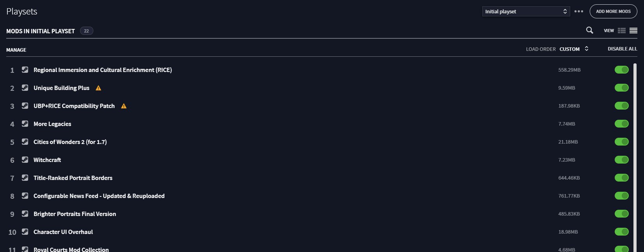Disable Character UI Overhaul mod switch

tap(622, 232)
